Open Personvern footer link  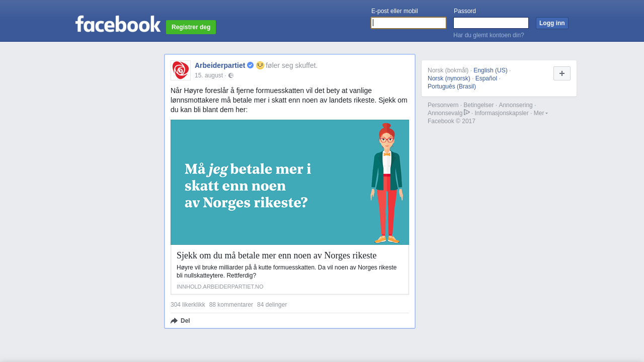pyautogui.click(x=443, y=105)
